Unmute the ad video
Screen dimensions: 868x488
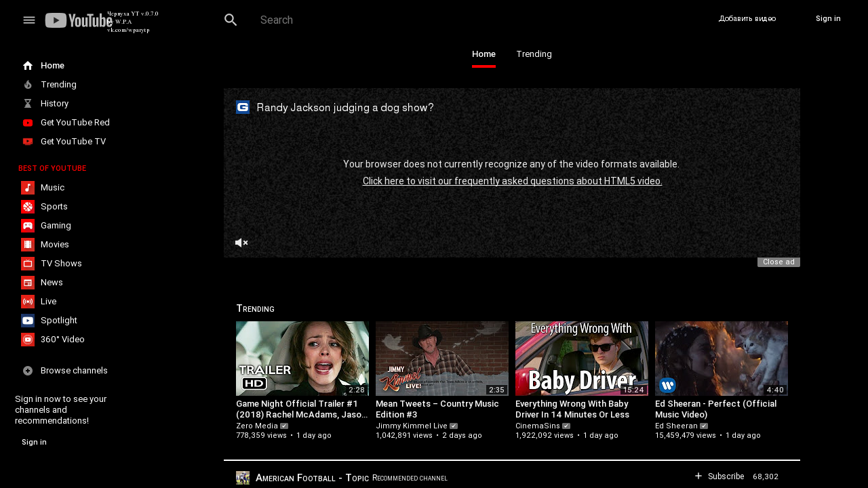click(x=241, y=243)
